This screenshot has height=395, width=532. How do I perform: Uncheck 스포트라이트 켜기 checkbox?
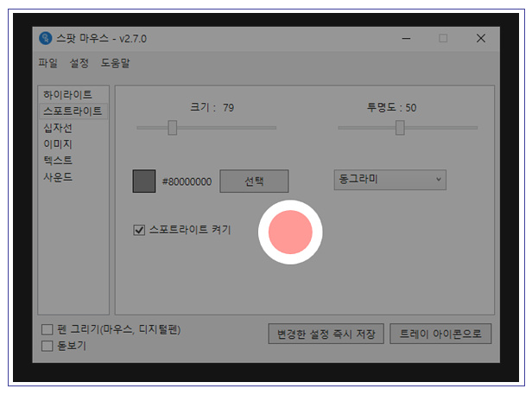click(139, 230)
